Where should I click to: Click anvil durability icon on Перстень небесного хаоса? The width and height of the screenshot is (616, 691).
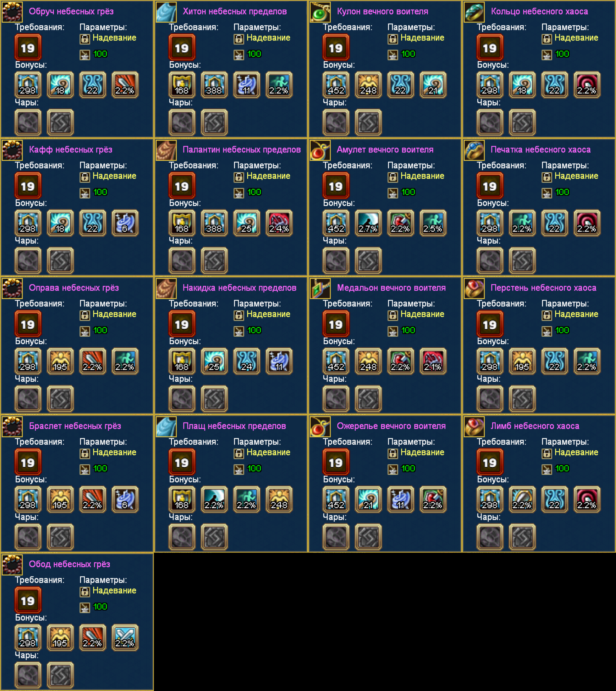click(x=547, y=331)
